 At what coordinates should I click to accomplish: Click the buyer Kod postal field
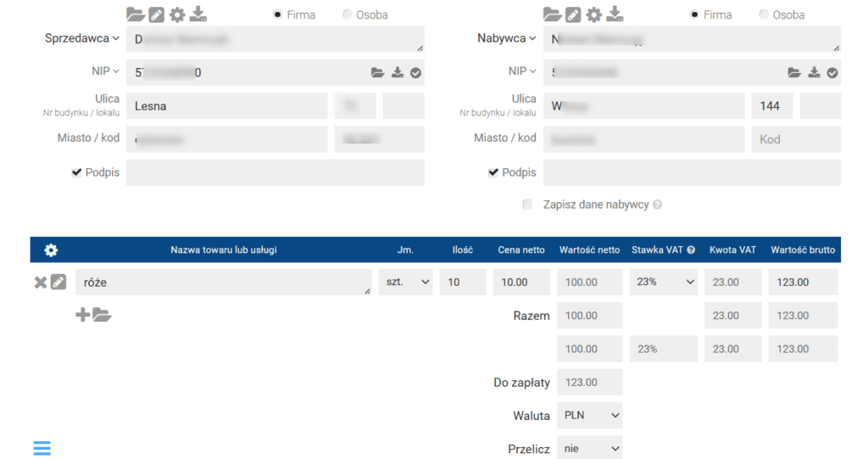point(795,139)
